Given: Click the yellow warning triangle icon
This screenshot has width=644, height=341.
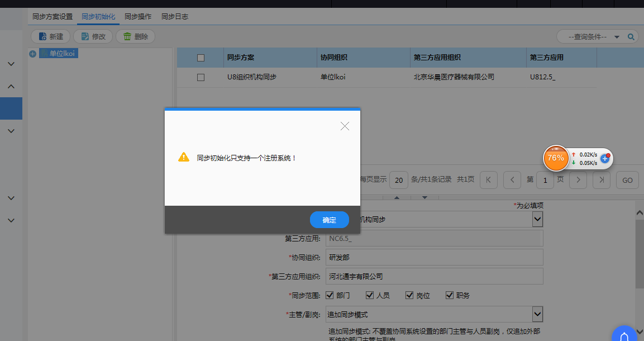Looking at the screenshot, I should coord(184,157).
